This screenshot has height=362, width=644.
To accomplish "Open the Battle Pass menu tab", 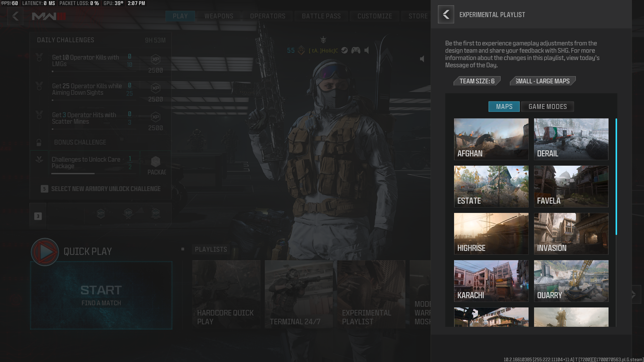I will pyautogui.click(x=321, y=16).
